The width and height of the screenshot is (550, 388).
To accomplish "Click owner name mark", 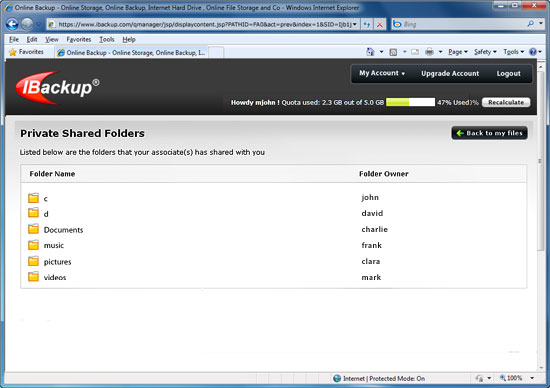I will pos(371,277).
